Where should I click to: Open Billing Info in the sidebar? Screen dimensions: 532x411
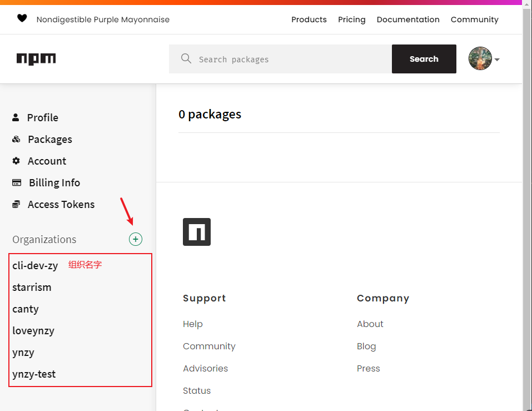coord(54,182)
